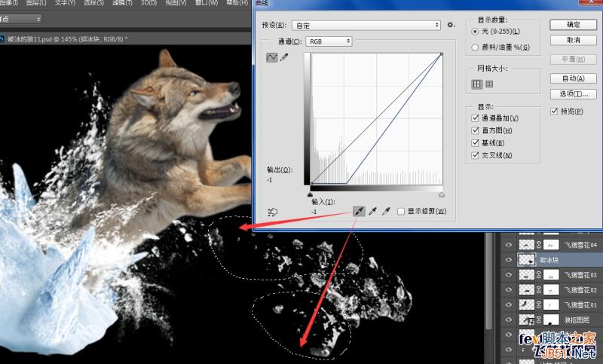The height and width of the screenshot is (364, 603).
Task: Open the 滤镜(T) menu
Action: (122, 3)
